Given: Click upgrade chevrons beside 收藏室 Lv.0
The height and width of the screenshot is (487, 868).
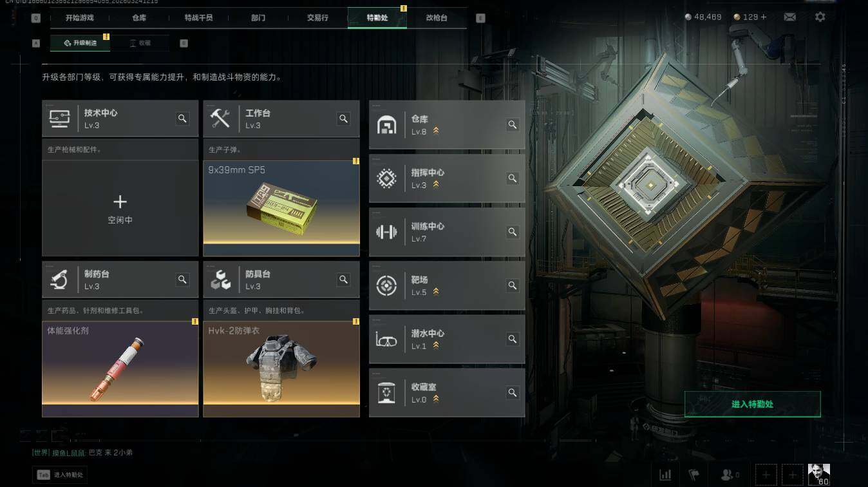Looking at the screenshot, I should [x=436, y=399].
